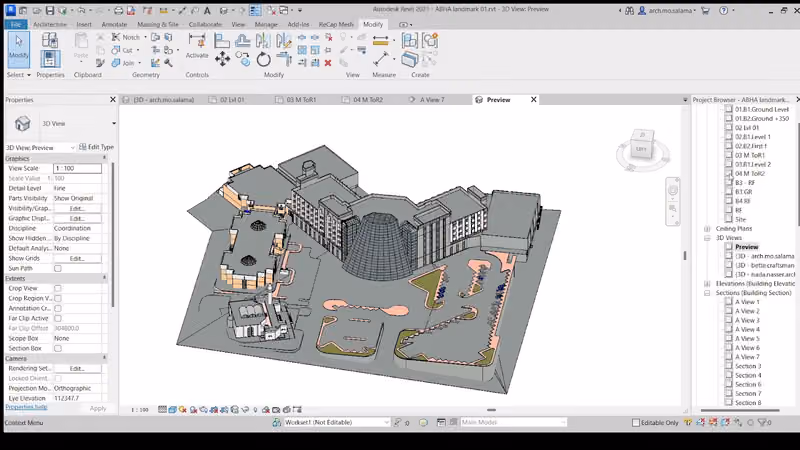Toggle Thin Lines in quick access toolbar

[x=255, y=10]
